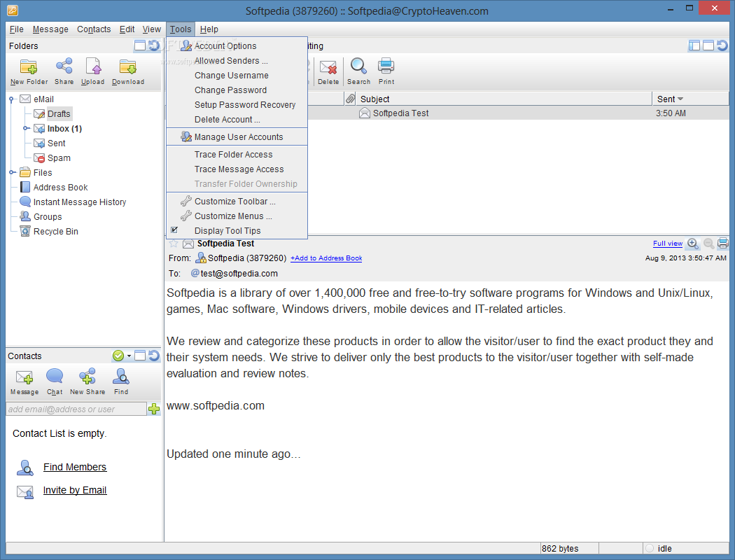Screen dimensions: 735x560
Task: Collapse the eMail tree node
Action: coord(11,99)
